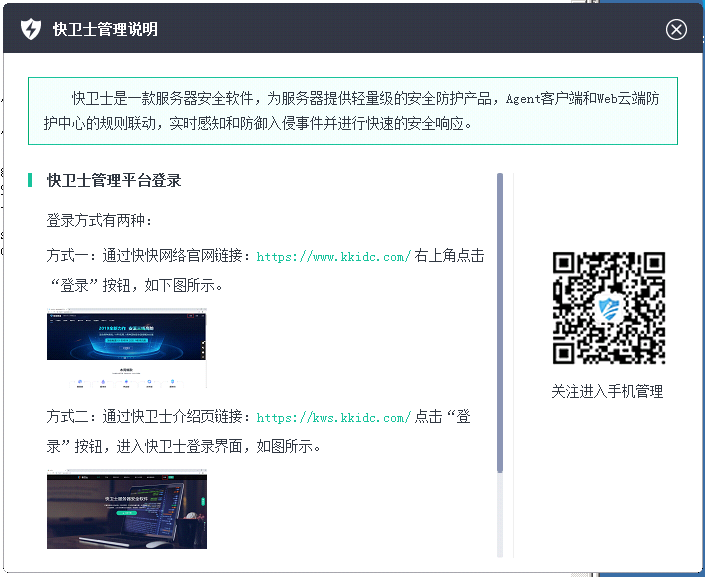The image size is (705, 577).
Task: Close the 快卫士管理说明 dialog
Action: click(x=676, y=30)
